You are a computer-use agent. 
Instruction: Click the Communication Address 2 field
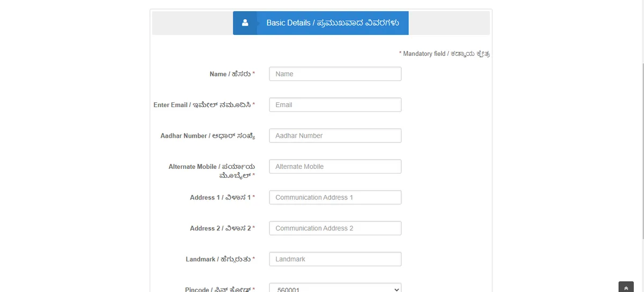point(335,228)
